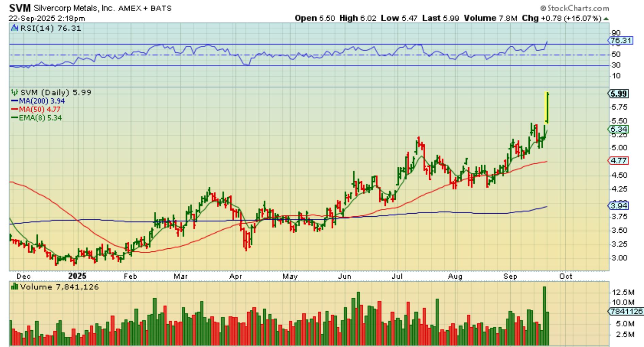Click the "Open 5.50" quote value

click(315, 18)
